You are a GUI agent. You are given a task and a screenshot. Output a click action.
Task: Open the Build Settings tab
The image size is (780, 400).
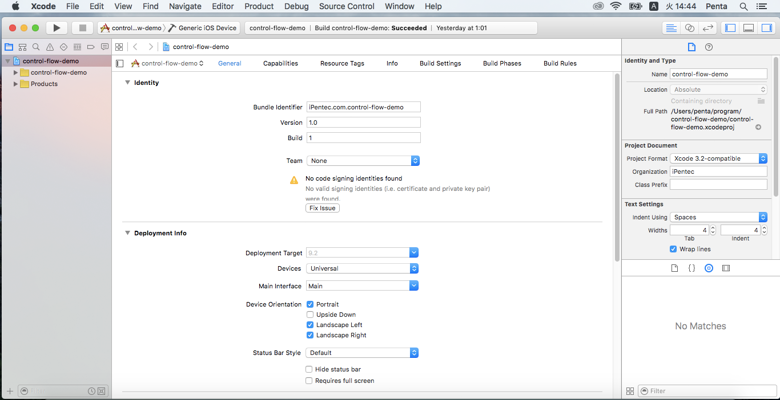tap(440, 63)
